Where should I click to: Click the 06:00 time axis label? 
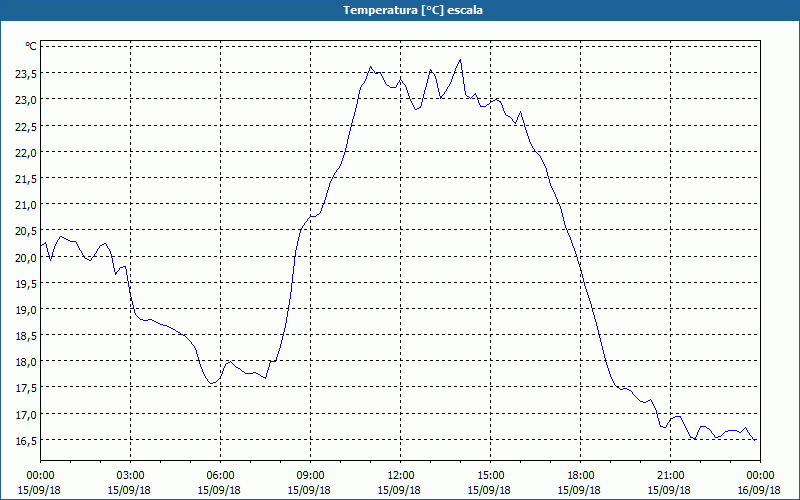coord(220,476)
